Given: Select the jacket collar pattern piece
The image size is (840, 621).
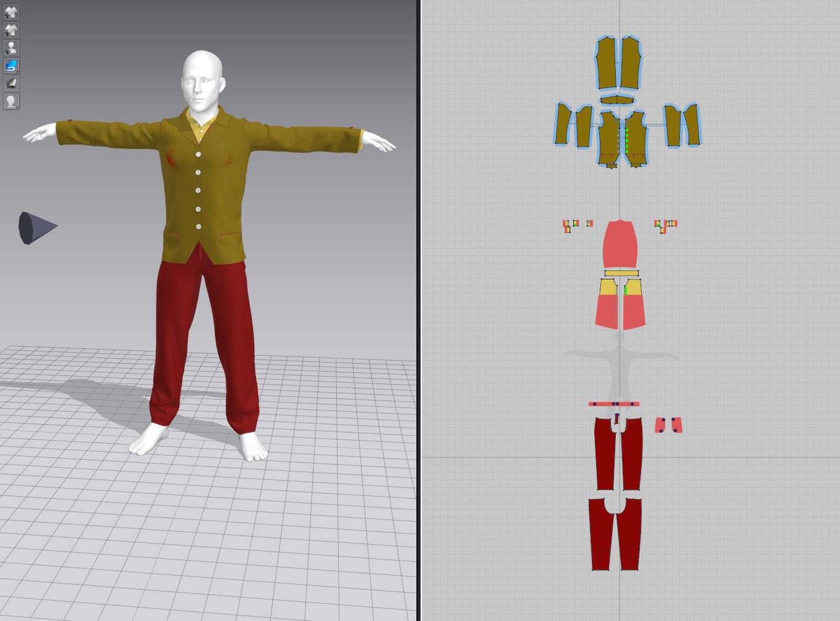Looking at the screenshot, I should coord(617,100).
